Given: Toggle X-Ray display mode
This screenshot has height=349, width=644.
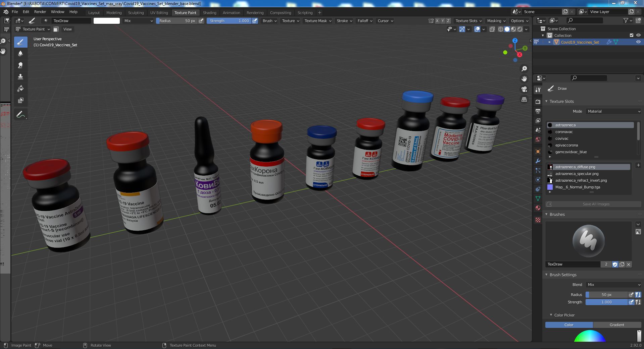Looking at the screenshot, I should pyautogui.click(x=492, y=29).
